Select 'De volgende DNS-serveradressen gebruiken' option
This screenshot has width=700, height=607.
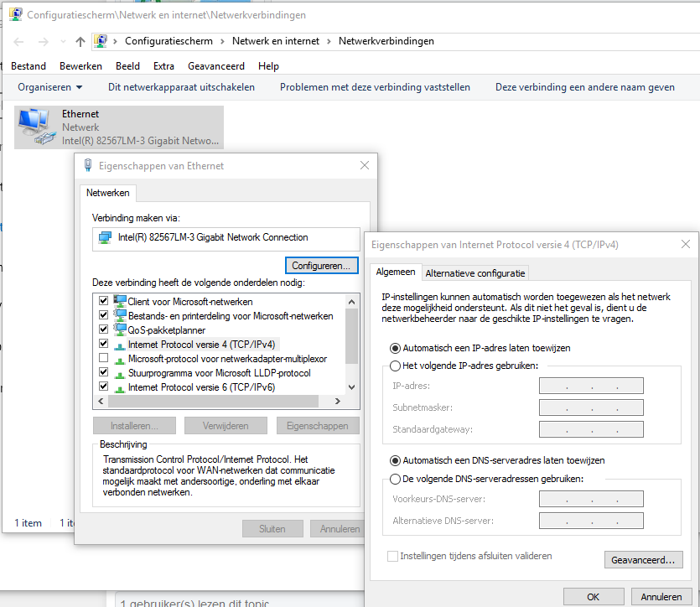(x=396, y=479)
